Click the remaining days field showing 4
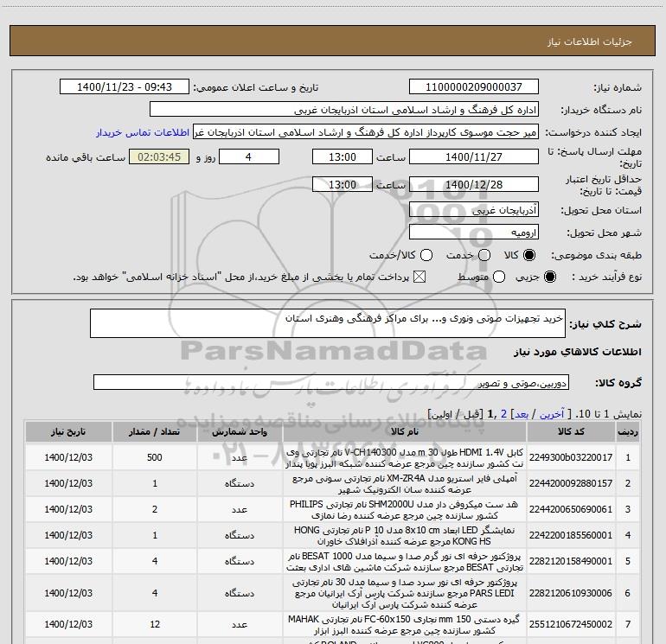Screen dimensions: 666x644 tap(249, 156)
